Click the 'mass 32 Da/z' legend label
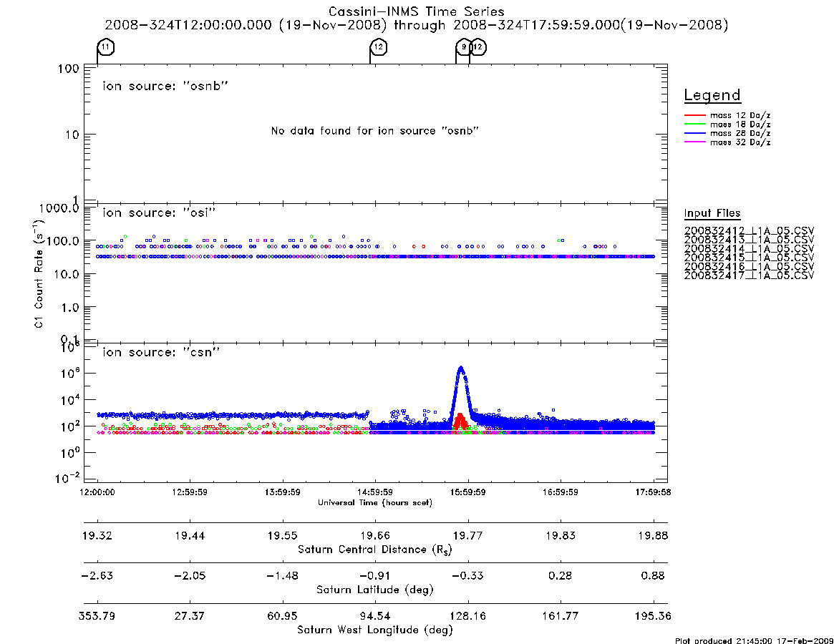834x644 pixels. pos(740,142)
